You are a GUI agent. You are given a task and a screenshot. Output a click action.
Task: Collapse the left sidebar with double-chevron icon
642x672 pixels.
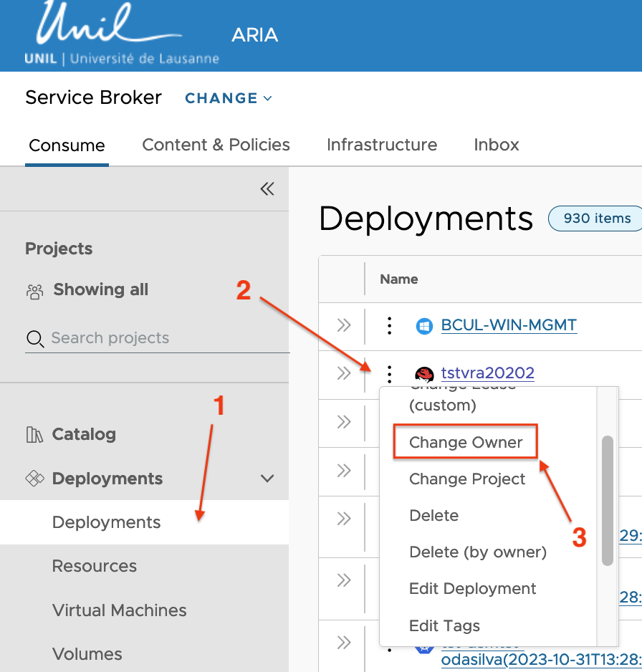point(267,188)
